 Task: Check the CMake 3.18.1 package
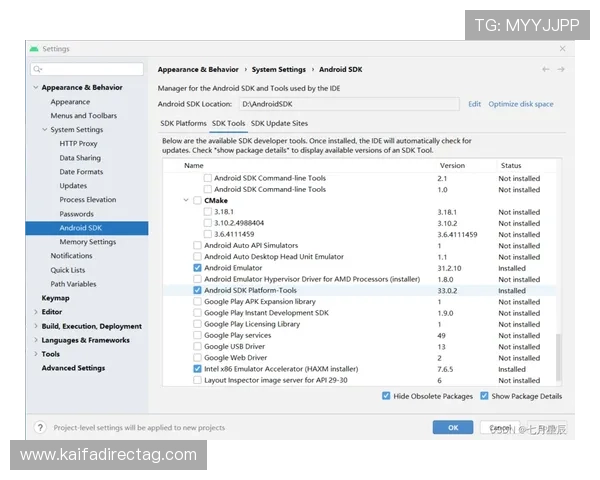(208, 212)
